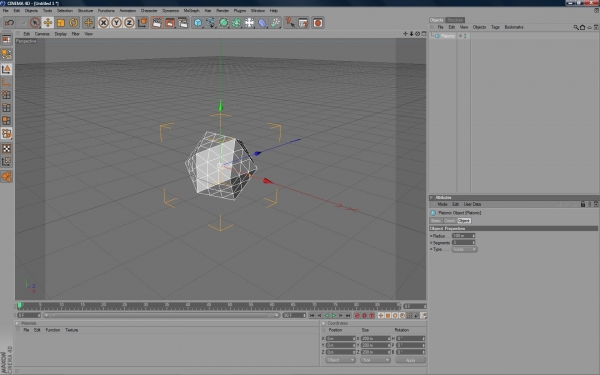Activate the Move tool

(x=48, y=23)
